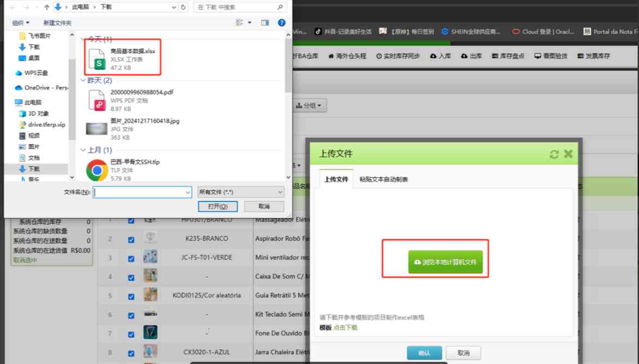Click the 点击下载 template link
The height and width of the screenshot is (364, 639).
pyautogui.click(x=346, y=327)
